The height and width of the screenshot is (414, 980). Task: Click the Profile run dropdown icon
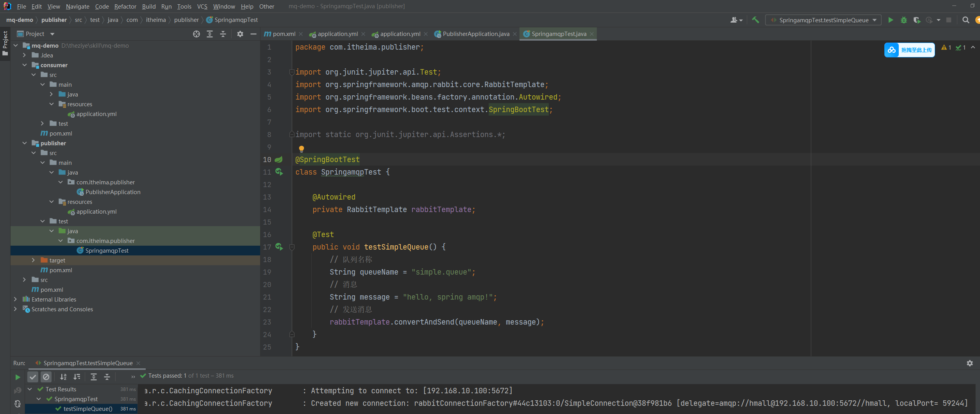tap(939, 20)
